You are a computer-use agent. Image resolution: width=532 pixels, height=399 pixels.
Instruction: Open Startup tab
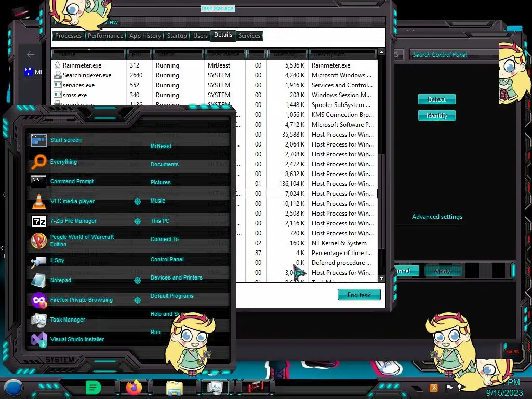pyautogui.click(x=177, y=36)
